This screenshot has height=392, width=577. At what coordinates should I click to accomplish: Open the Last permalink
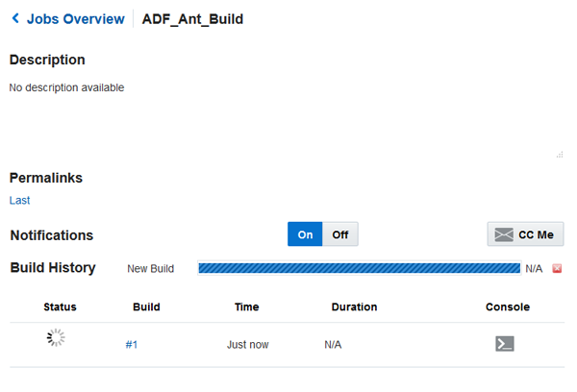(x=20, y=201)
